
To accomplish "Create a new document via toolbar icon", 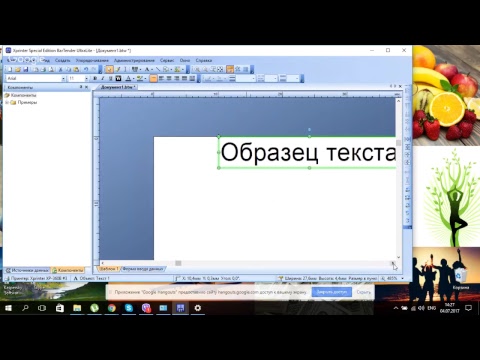I will coord(10,69).
